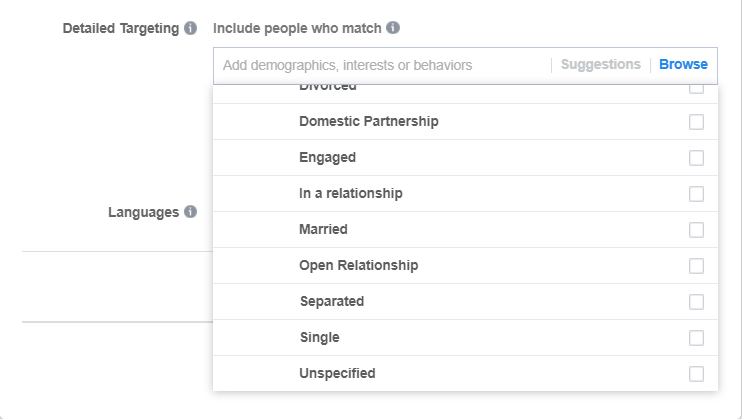Screen dimensions: 742x419
Task: Focus the Add demographics, interests or behaviors field
Action: [x=381, y=65]
